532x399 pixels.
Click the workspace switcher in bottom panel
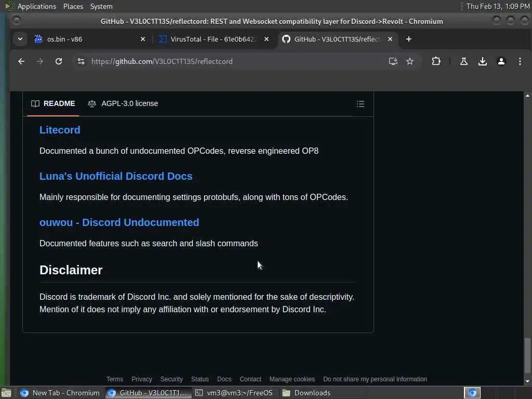472,393
